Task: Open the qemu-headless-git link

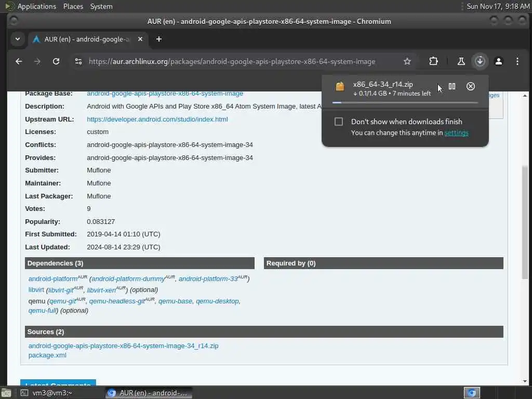Action: pyautogui.click(x=117, y=301)
